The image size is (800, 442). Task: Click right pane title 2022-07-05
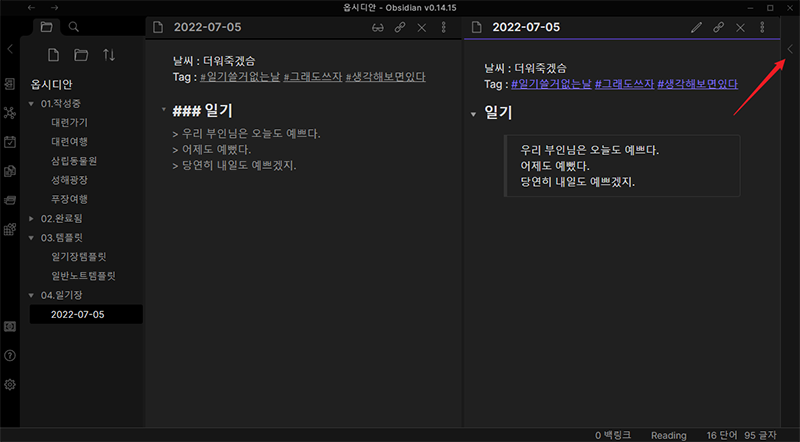pyautogui.click(x=526, y=27)
